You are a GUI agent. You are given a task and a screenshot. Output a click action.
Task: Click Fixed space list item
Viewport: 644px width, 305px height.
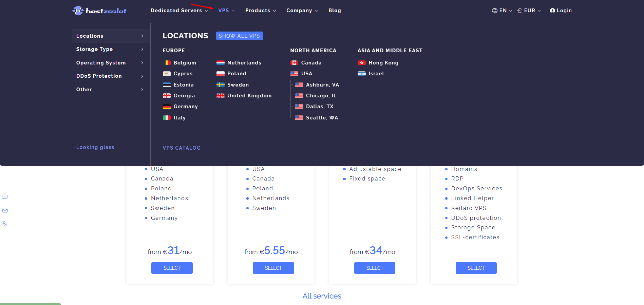tap(367, 178)
